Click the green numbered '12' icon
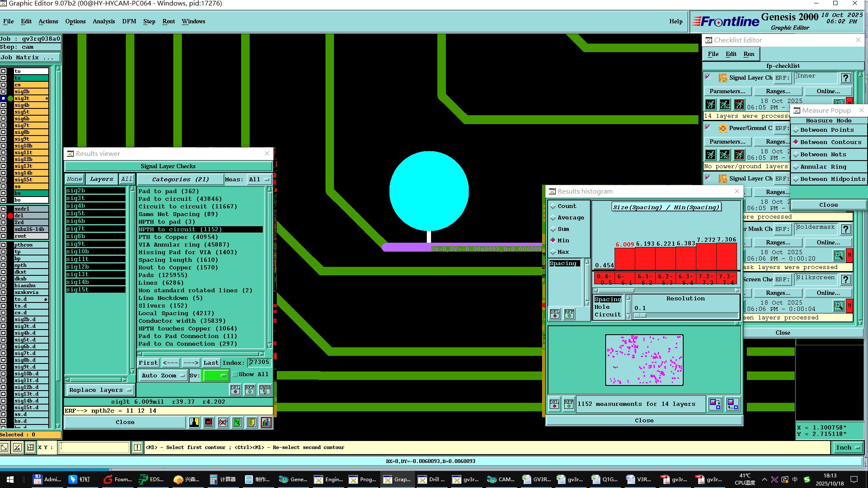The width and height of the screenshot is (868, 488). tap(237, 422)
